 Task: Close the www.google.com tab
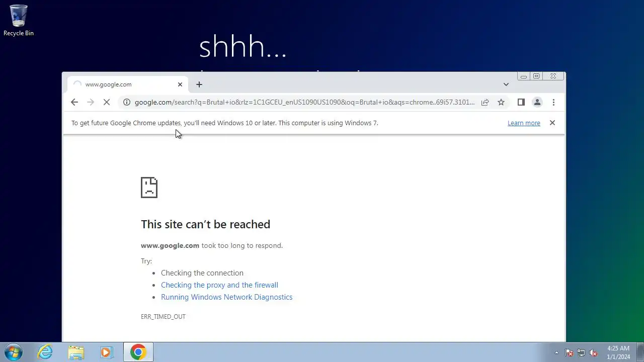[180, 84]
